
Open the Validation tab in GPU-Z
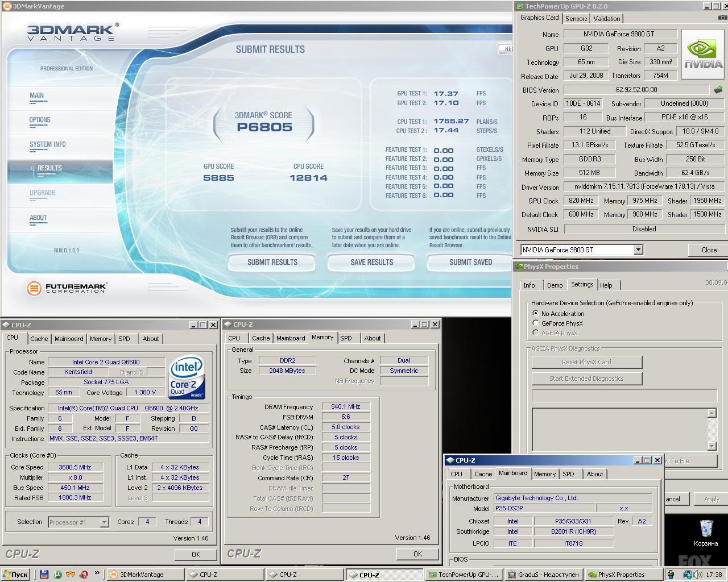(607, 18)
